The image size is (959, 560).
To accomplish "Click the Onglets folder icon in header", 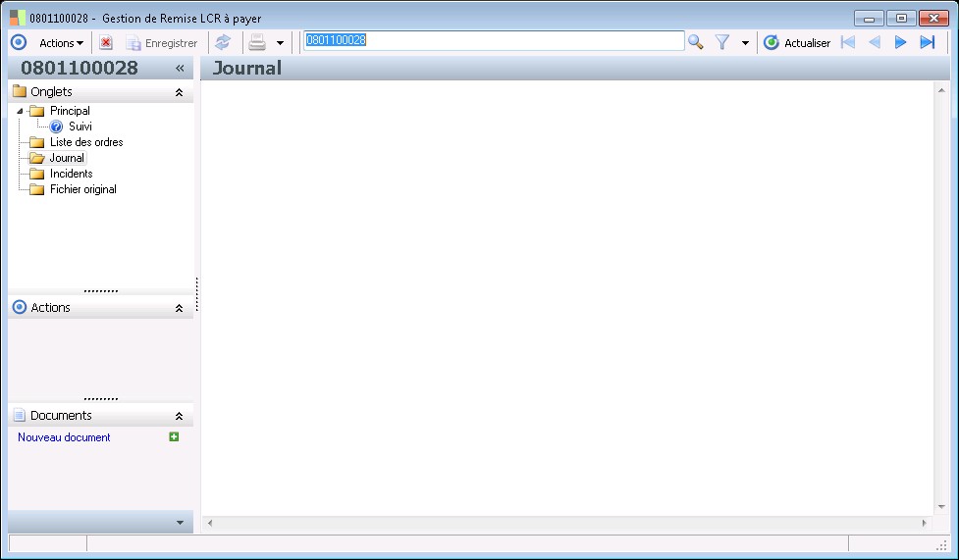I will 20,92.
